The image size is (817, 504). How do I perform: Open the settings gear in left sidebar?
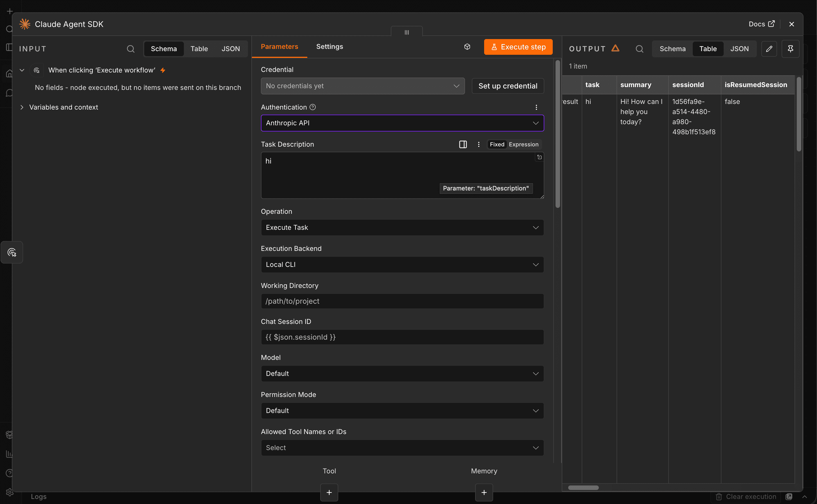tap(9, 492)
